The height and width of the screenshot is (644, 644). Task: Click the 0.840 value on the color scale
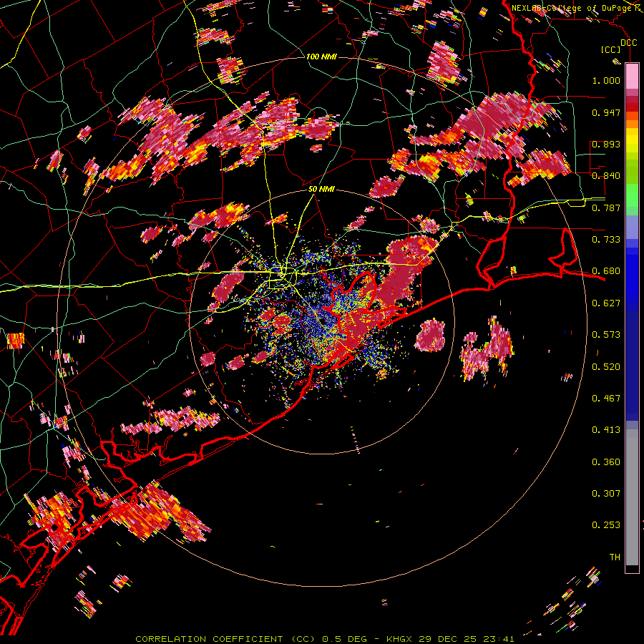(x=606, y=175)
